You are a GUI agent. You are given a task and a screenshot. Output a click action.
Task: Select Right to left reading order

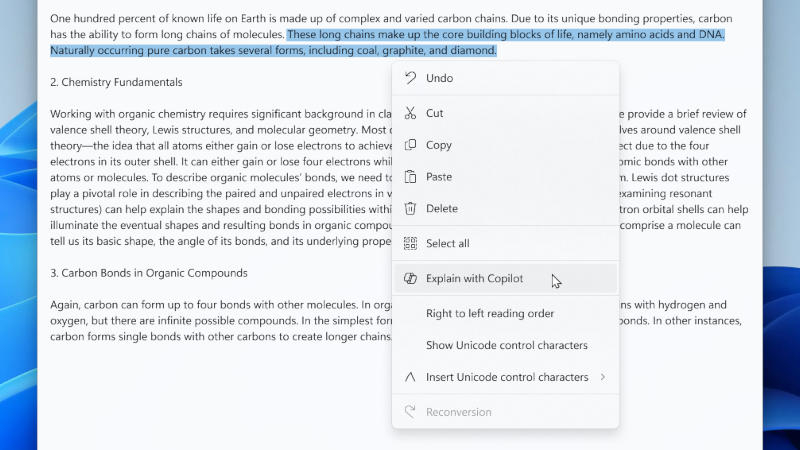point(490,313)
